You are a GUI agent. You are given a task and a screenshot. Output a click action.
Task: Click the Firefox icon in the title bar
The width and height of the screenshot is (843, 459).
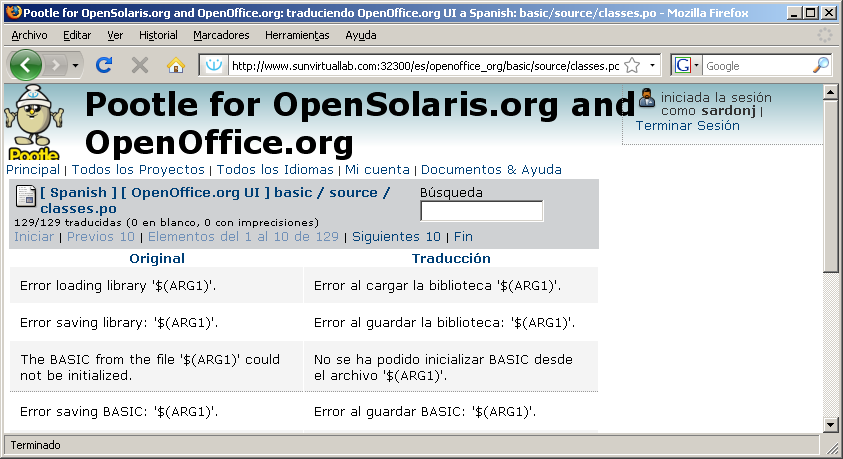[14, 12]
